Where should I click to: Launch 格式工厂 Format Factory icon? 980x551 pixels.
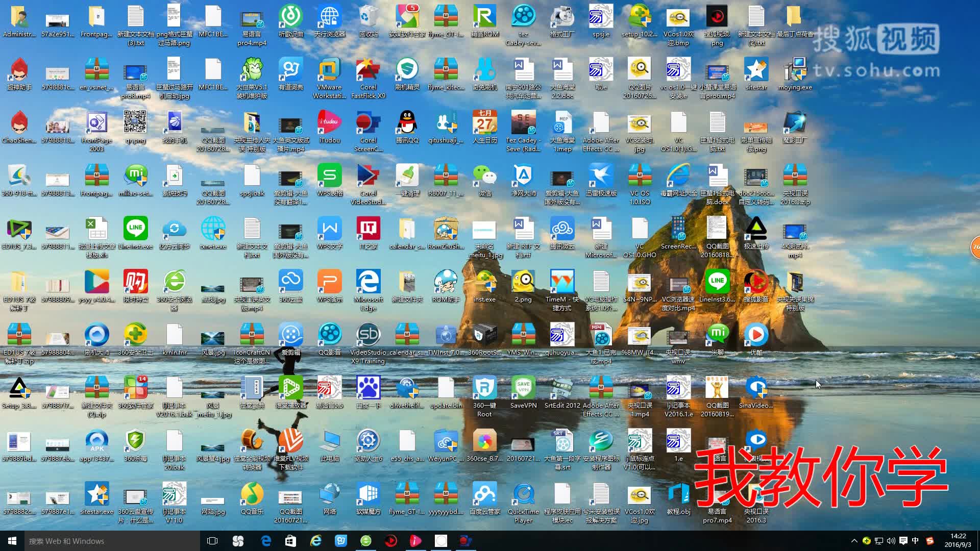pos(562,21)
